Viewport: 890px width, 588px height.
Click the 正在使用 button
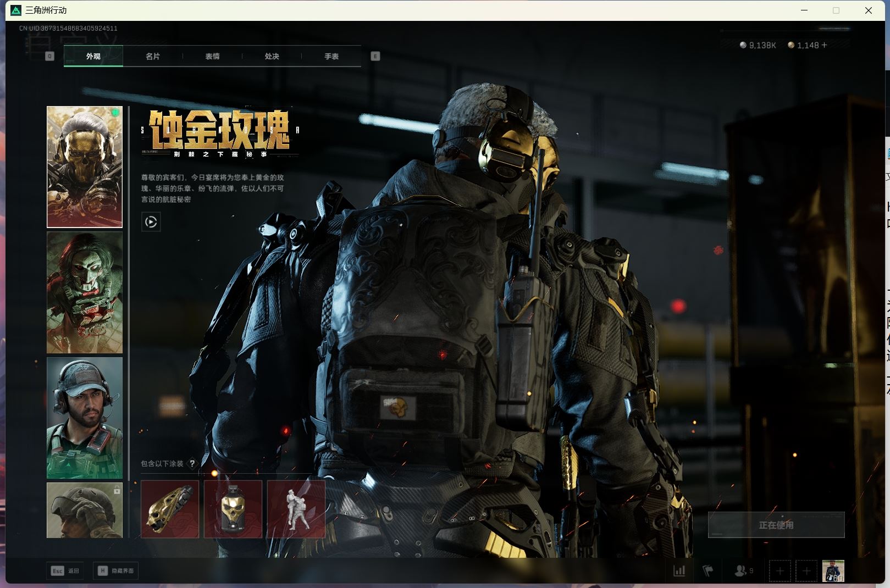pos(776,525)
